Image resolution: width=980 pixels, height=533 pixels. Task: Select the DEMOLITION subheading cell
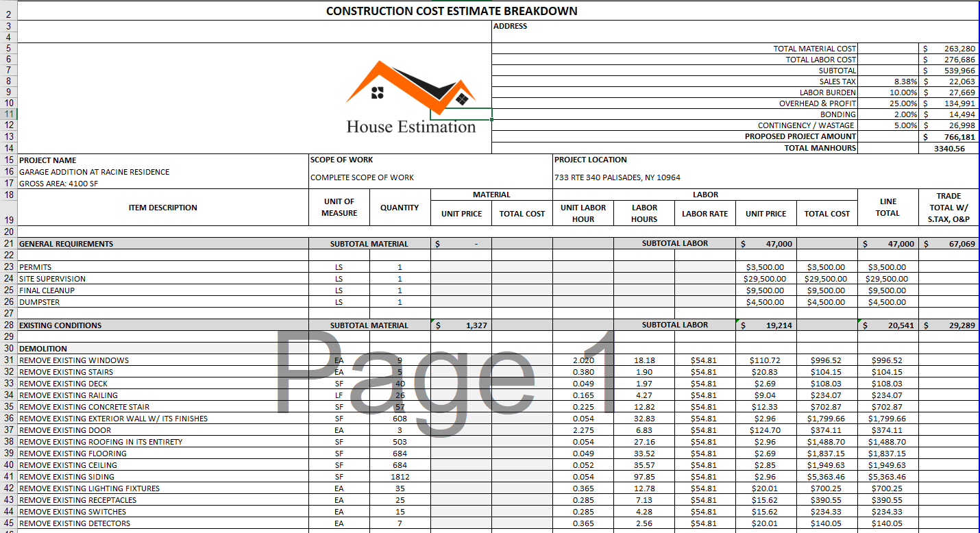(x=43, y=349)
